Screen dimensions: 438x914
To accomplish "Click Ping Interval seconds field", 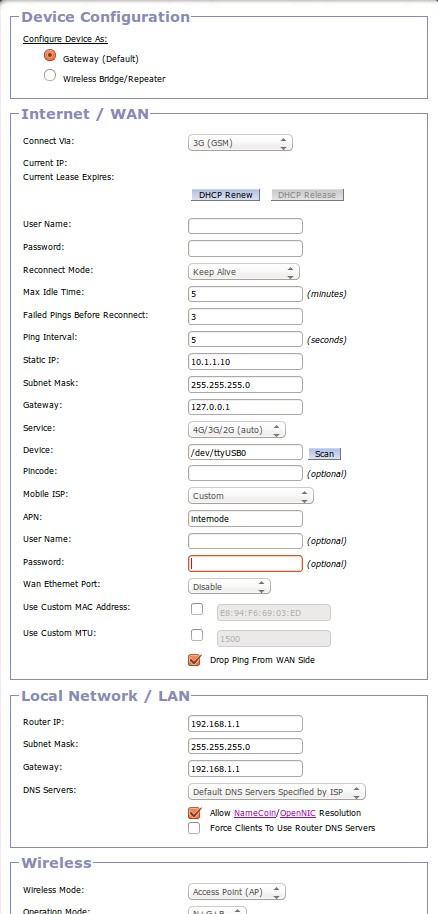I will pyautogui.click(x=245, y=339).
